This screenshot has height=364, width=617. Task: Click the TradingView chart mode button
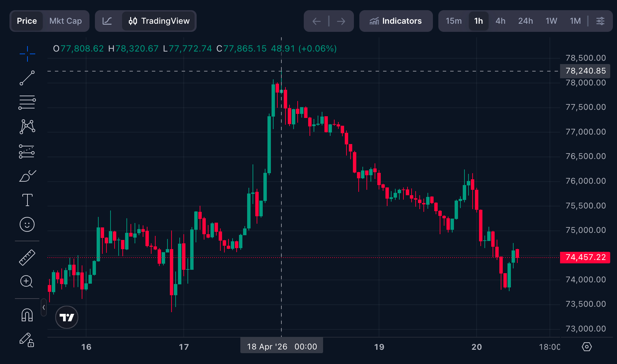tap(159, 21)
